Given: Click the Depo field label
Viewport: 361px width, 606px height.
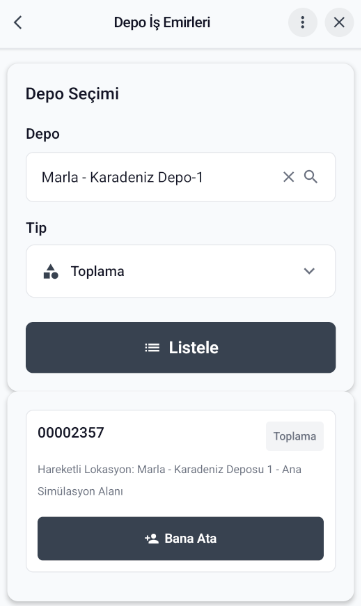Looking at the screenshot, I should tap(43, 134).
